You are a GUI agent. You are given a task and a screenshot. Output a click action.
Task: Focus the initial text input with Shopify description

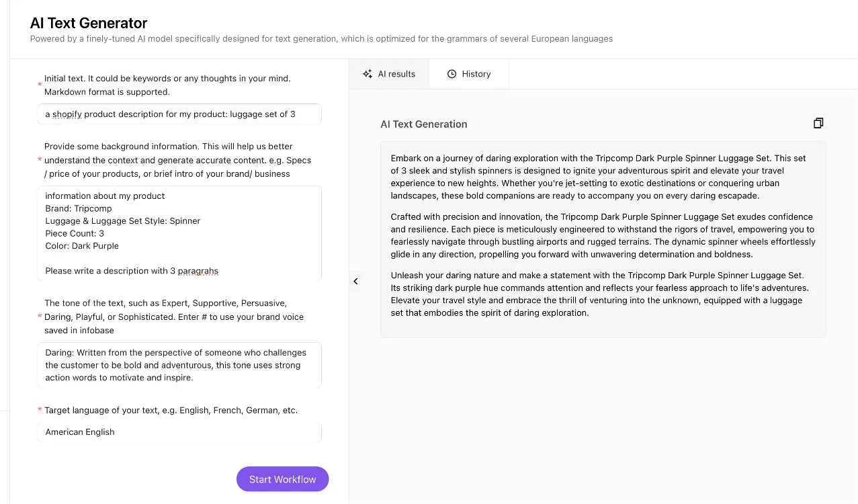179,114
